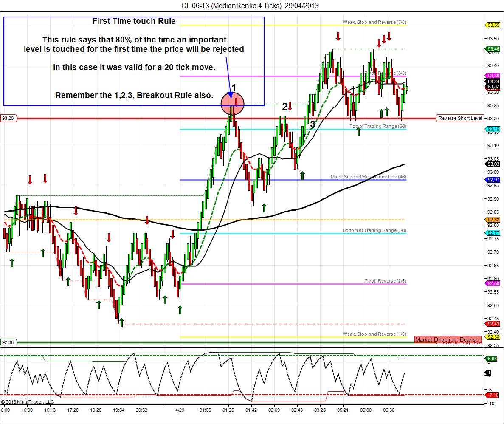The height and width of the screenshot is (424, 504).
Task: Click the green 93,46 price marker
Action: click(x=493, y=49)
